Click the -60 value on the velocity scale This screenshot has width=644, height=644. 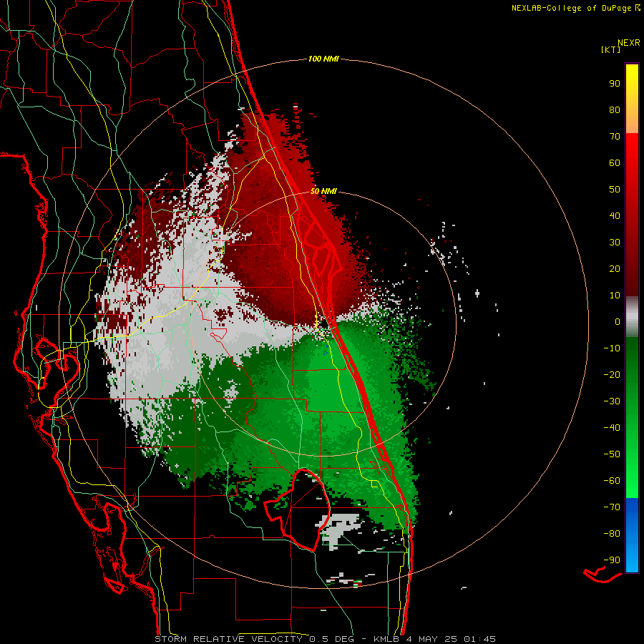612,481
